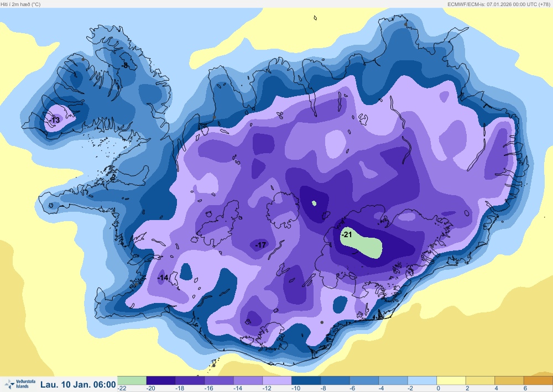Click the -21 temperature label on the glacier
Screen dimensions: 553x392
347,234
